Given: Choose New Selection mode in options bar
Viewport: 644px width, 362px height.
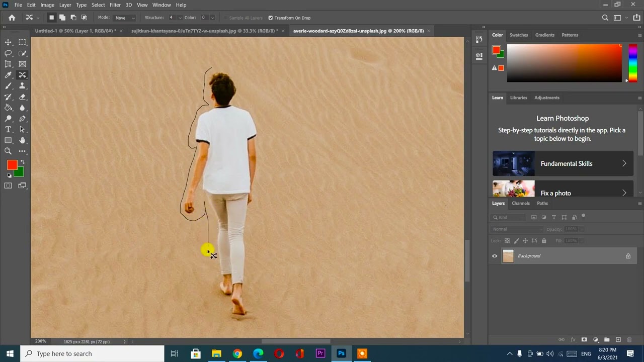Looking at the screenshot, I should (51, 18).
